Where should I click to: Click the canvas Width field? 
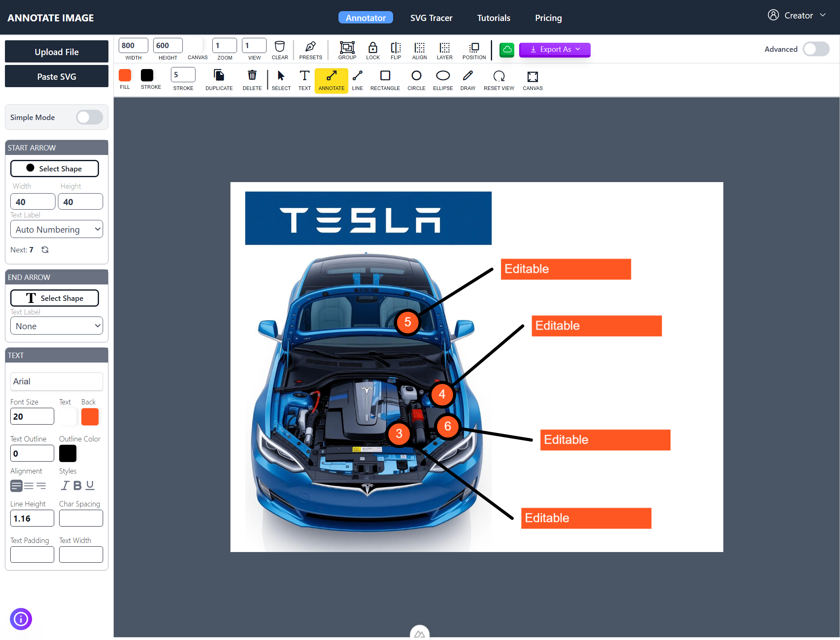tap(133, 46)
